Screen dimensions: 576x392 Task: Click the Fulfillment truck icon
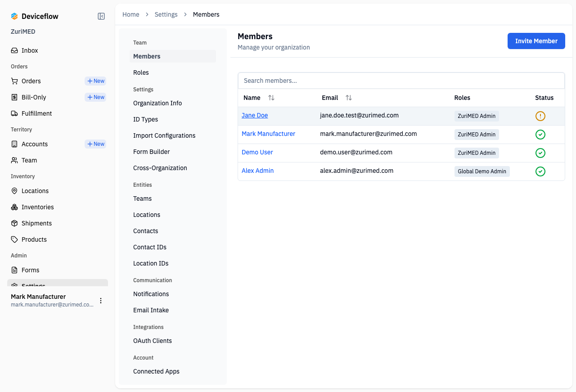[x=14, y=113]
